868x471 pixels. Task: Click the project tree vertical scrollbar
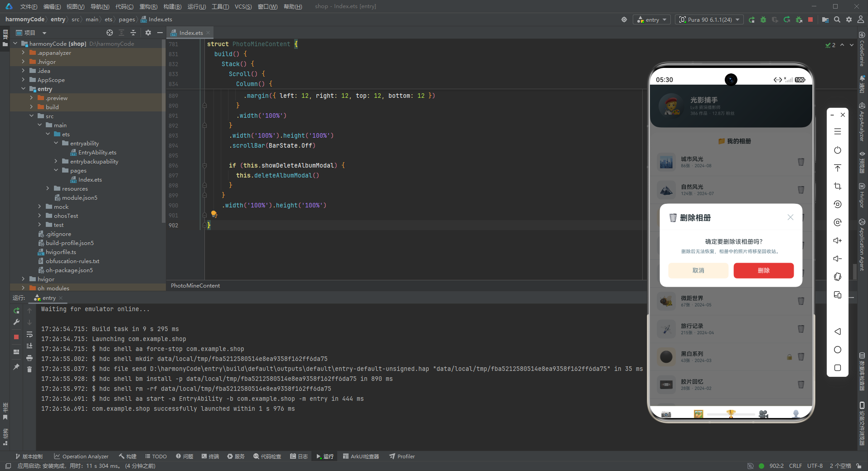click(163, 131)
